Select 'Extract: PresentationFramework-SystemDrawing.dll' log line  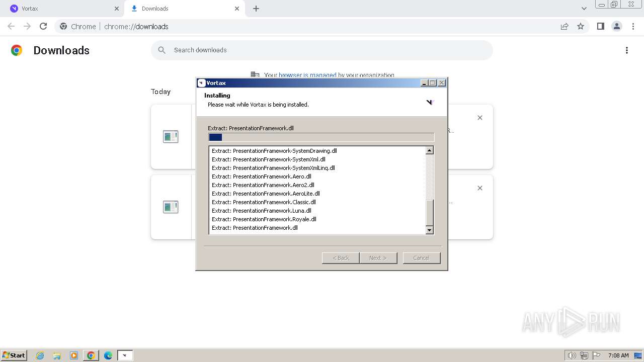point(274,151)
